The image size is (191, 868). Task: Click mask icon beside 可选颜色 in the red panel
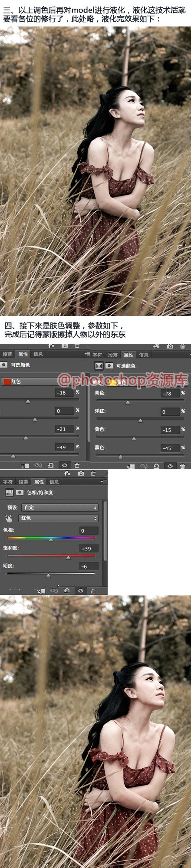[4, 365]
